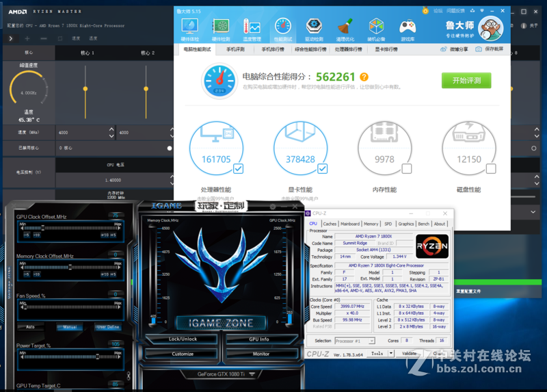This screenshot has width=547, height=392.
Task: Click the gold medal icon in Ludashi title bar
Action: (x=425, y=11)
